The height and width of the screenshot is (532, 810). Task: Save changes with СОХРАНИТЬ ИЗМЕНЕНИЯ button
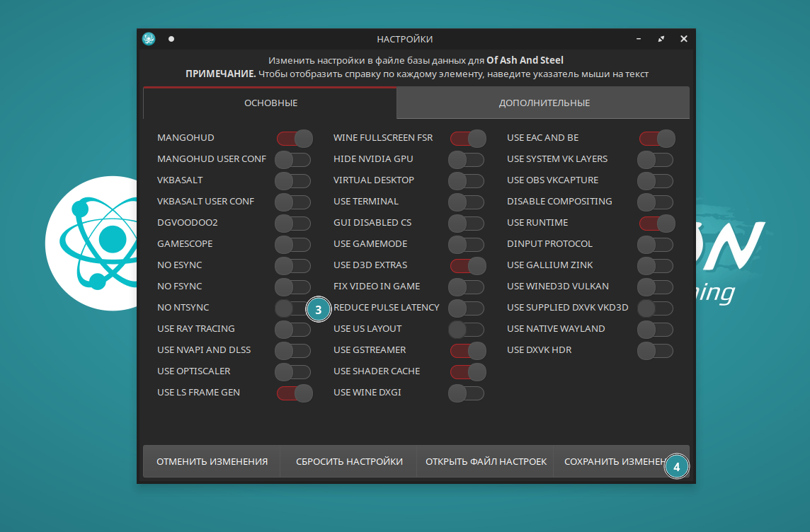click(x=621, y=461)
